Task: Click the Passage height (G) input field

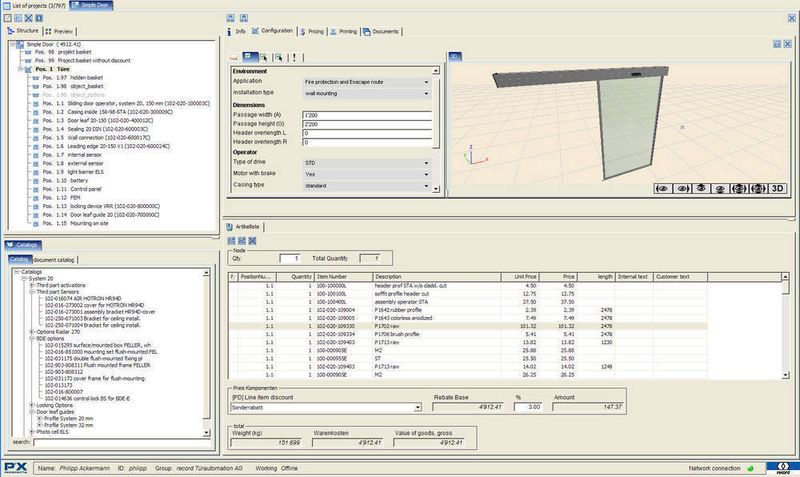Action: pos(367,124)
